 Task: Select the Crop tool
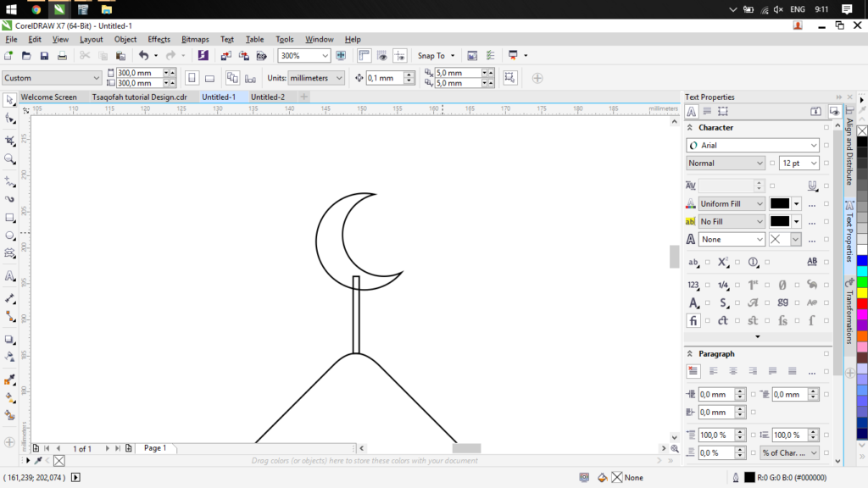point(10,140)
